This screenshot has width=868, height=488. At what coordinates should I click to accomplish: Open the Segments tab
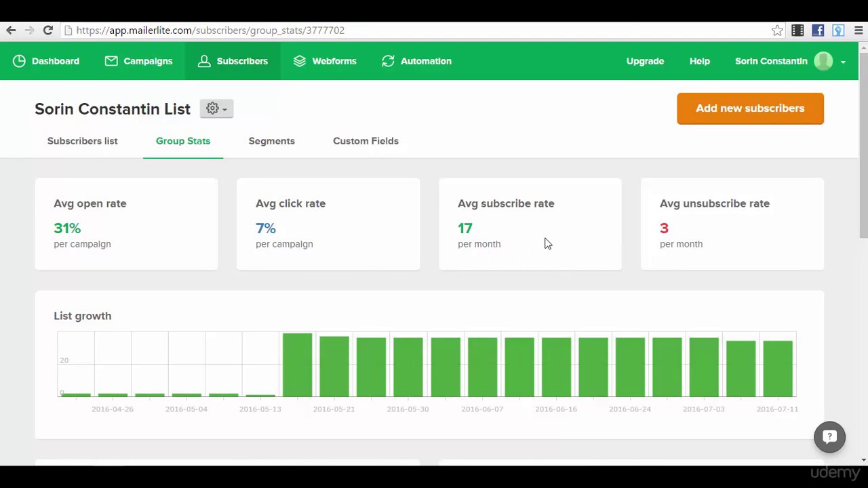click(271, 141)
